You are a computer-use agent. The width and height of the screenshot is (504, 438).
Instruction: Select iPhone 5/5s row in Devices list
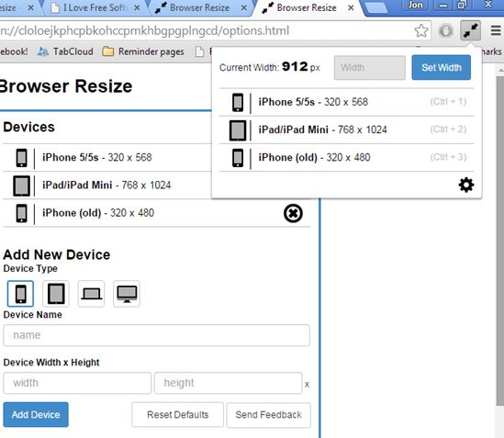(x=106, y=158)
